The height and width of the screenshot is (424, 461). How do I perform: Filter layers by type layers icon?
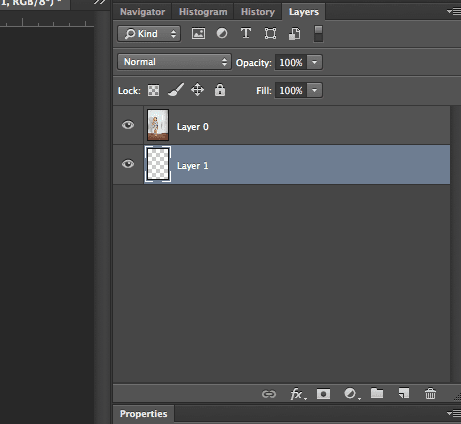[x=246, y=33]
